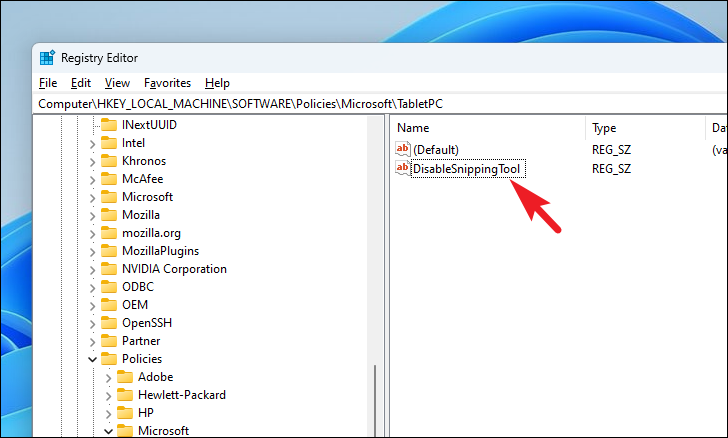Screen dimensions: 728x438
Task: Click the Registry Editor app icon in title bar
Action: pos(47,58)
